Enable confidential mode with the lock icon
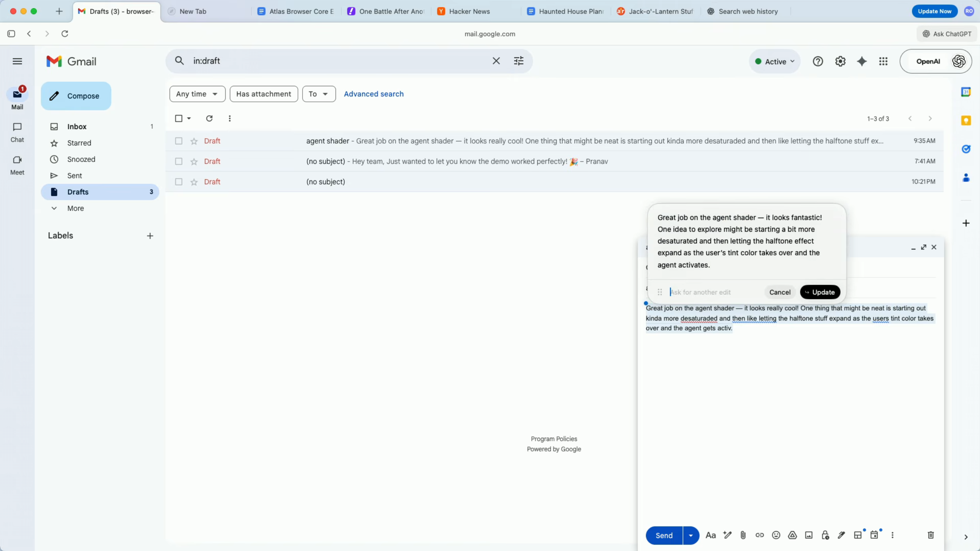Viewport: 980px width, 551px height. tap(825, 535)
